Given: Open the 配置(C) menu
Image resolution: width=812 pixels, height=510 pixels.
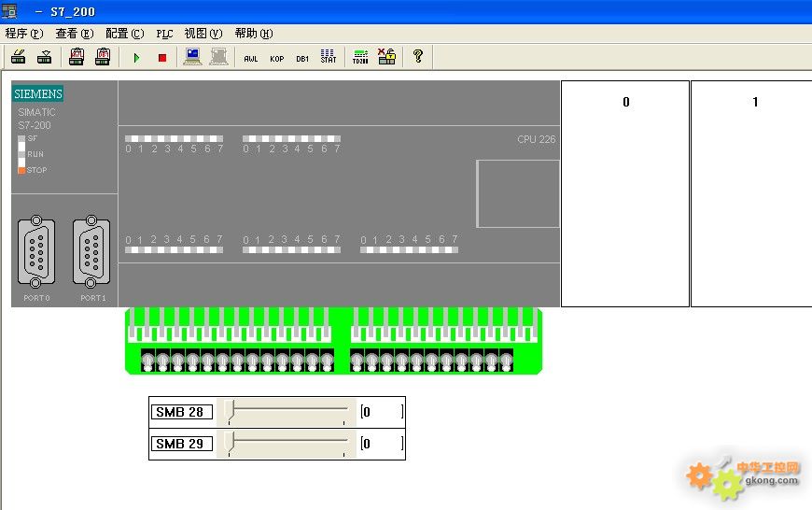Looking at the screenshot, I should click(x=125, y=34).
